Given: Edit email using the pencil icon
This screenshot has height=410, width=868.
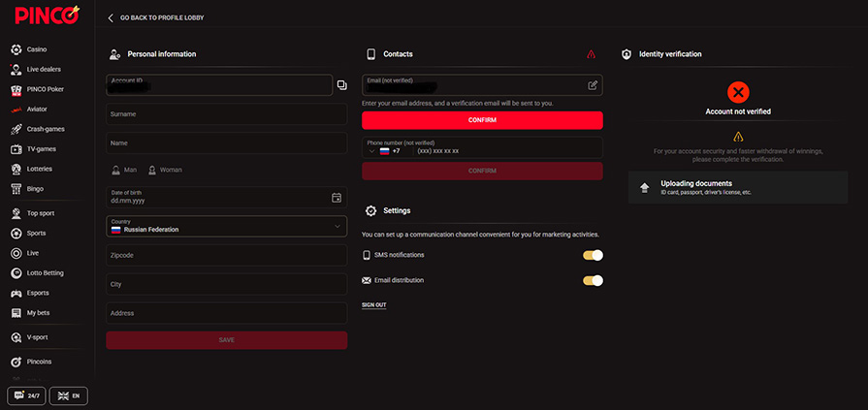Looking at the screenshot, I should tap(593, 85).
